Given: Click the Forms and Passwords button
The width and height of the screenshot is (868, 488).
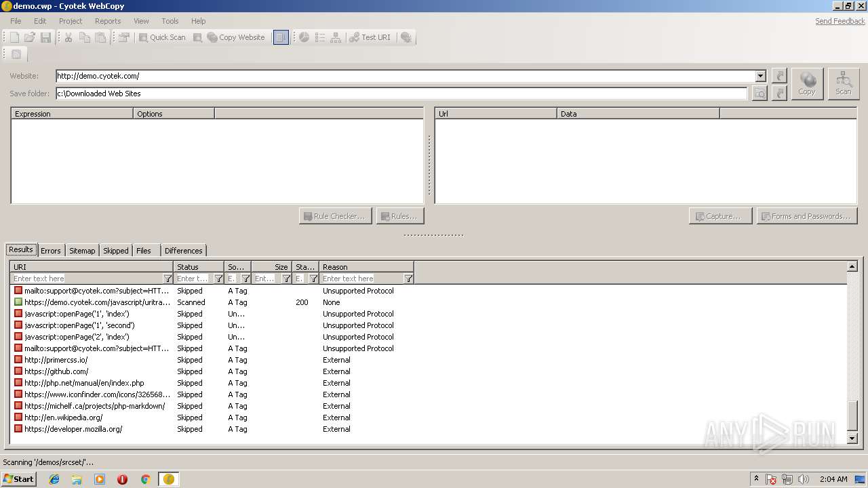Looking at the screenshot, I should 807,216.
